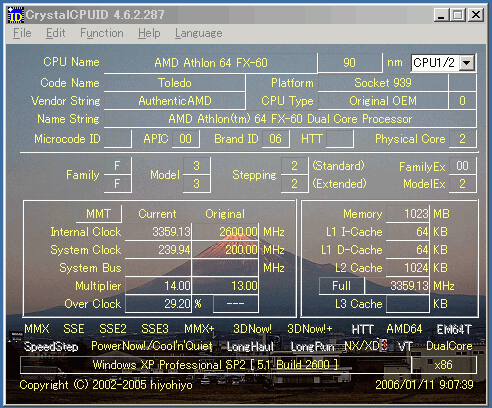The width and height of the screenshot is (492, 408).
Task: Open the Edit menu
Action: 55,33
